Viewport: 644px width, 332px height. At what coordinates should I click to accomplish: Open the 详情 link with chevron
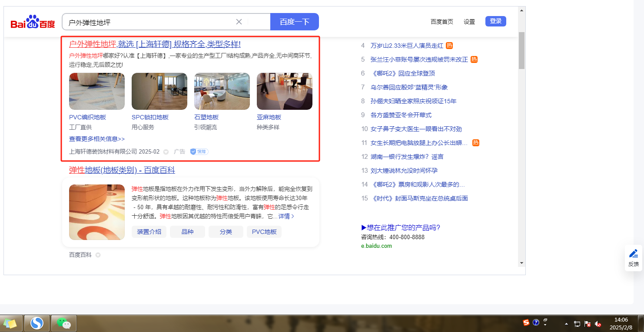pyautogui.click(x=286, y=216)
